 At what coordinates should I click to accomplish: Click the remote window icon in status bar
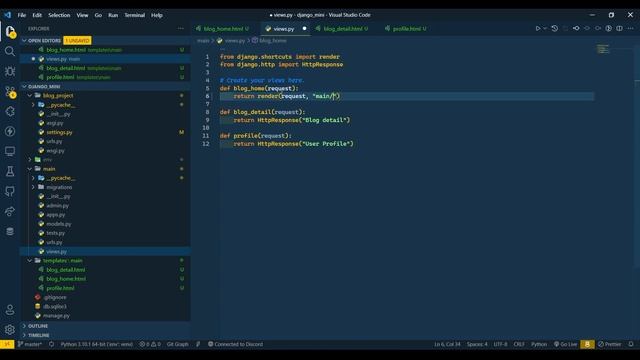7,344
